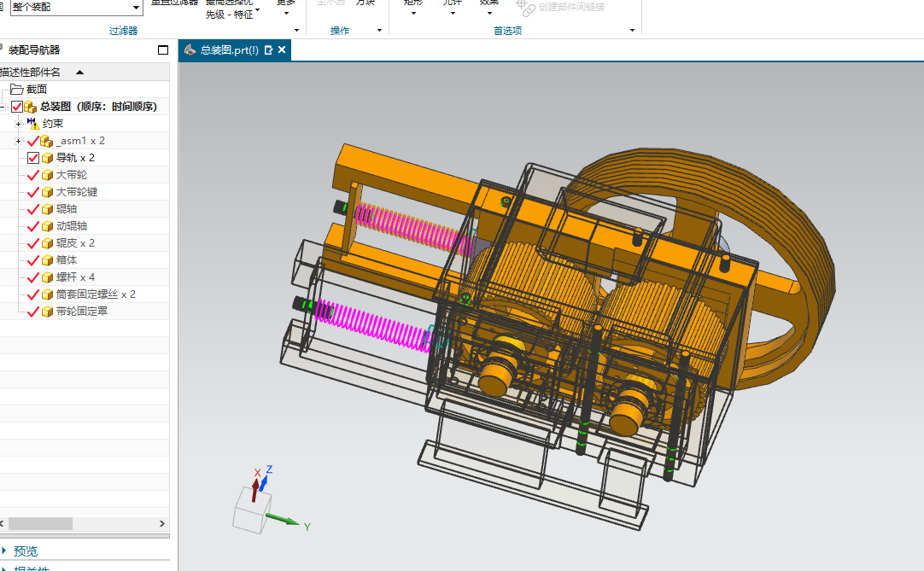Click the 截面 folder icon

16,90
